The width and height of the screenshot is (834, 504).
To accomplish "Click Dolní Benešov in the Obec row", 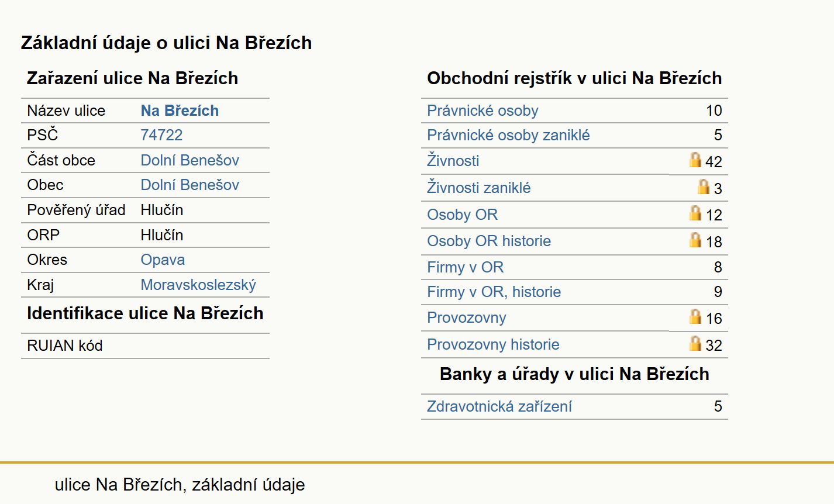I will point(189,185).
